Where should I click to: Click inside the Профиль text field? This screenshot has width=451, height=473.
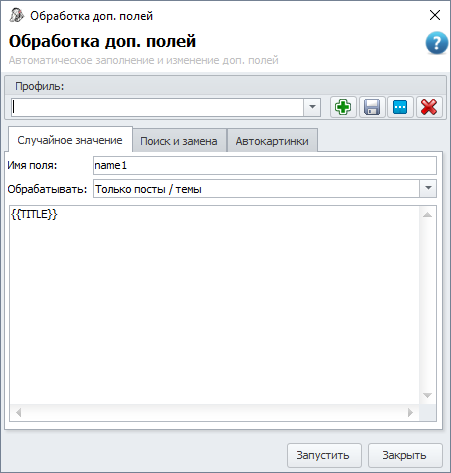click(157, 107)
